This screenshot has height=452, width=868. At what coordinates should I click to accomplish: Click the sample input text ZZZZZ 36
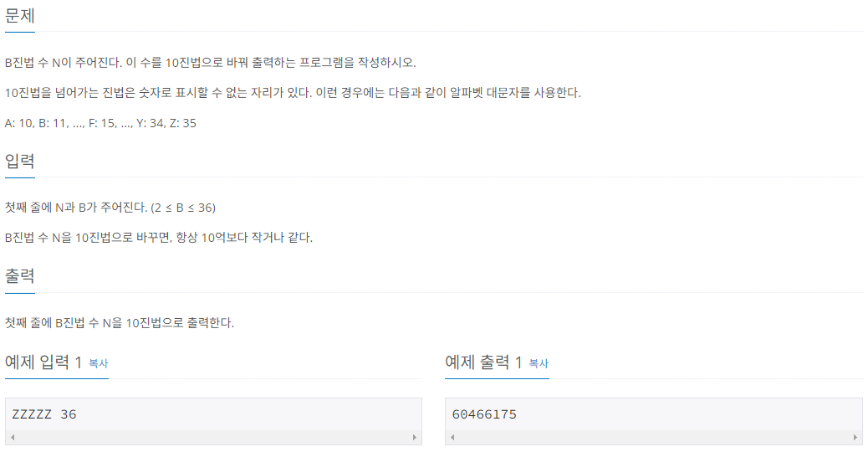[x=44, y=414]
